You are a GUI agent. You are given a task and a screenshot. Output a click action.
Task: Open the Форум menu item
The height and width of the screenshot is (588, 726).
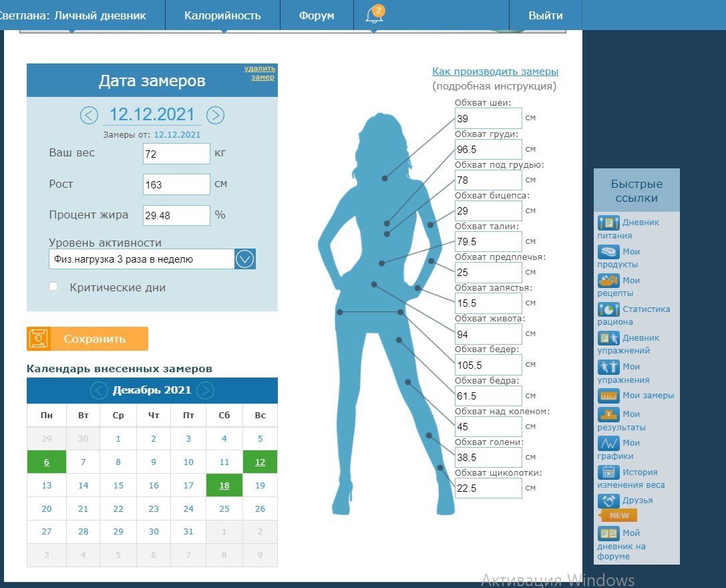point(317,15)
